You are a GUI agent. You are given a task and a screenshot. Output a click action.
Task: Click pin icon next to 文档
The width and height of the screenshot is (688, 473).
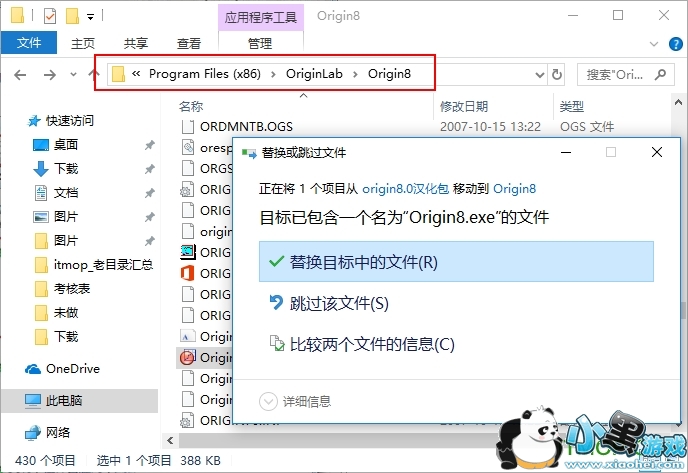click(150, 193)
